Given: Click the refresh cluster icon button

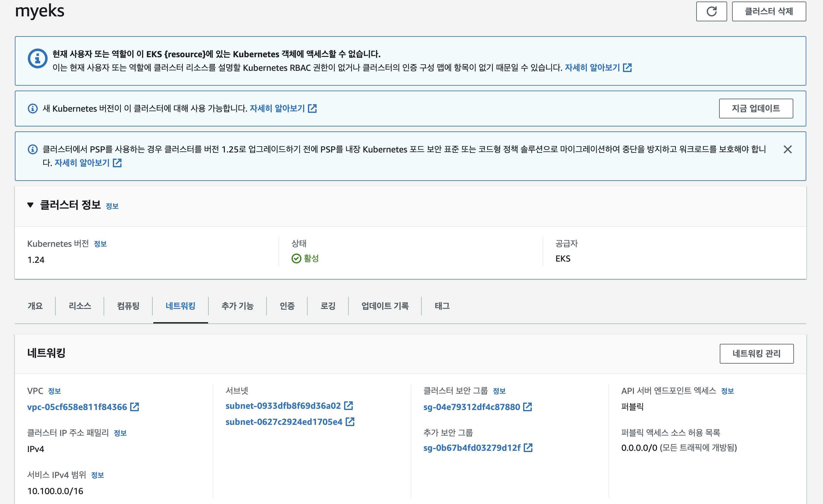Looking at the screenshot, I should pyautogui.click(x=711, y=11).
